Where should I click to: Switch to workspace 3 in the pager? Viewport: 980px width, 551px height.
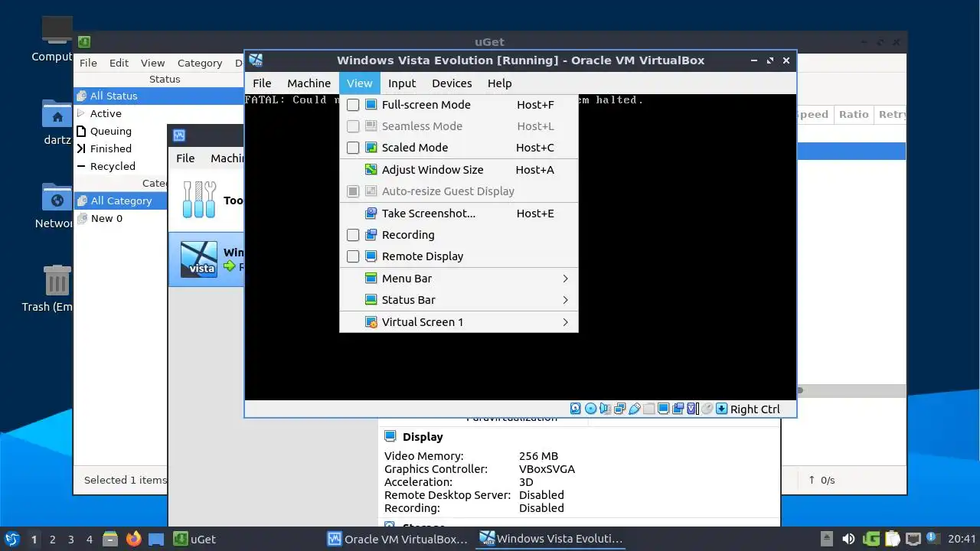[x=70, y=540]
